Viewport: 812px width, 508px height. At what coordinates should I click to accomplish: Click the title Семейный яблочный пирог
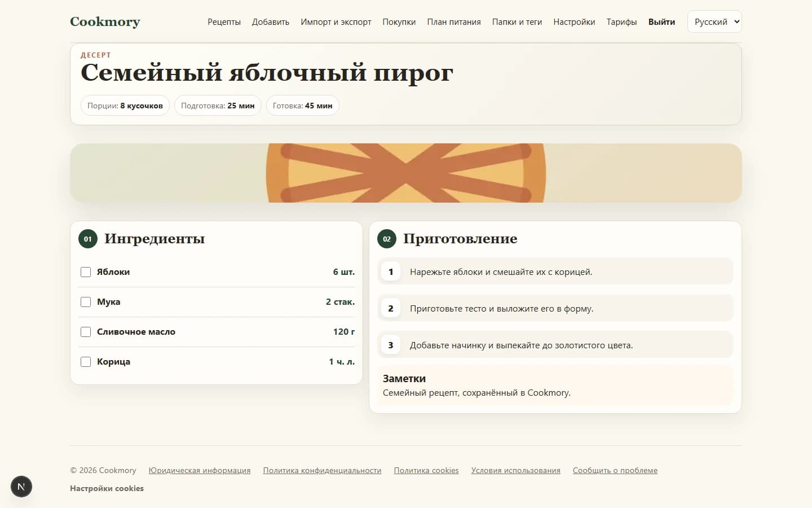coord(267,73)
